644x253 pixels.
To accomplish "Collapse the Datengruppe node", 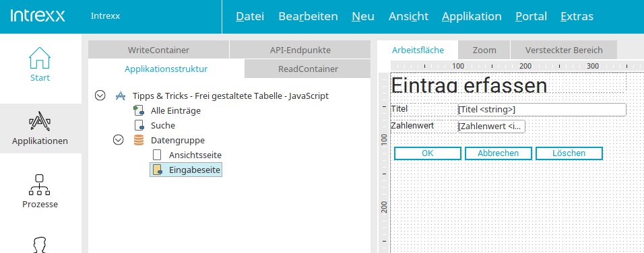I will pos(119,140).
